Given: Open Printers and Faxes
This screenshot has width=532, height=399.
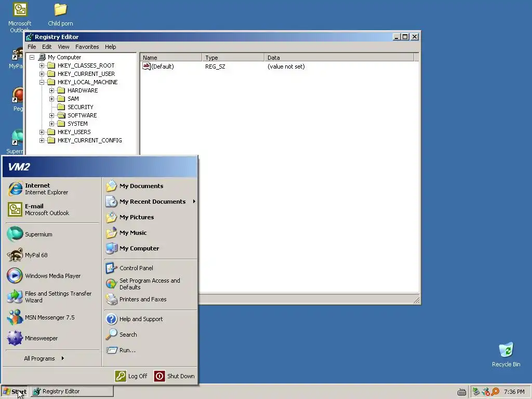Looking at the screenshot, I should tap(150, 299).
